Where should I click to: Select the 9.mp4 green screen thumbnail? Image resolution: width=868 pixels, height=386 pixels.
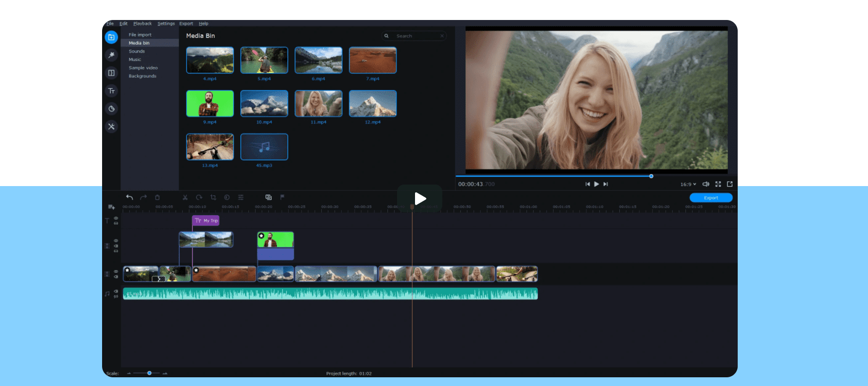pos(210,104)
